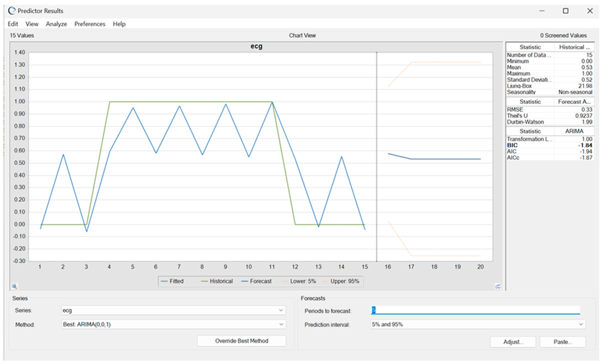Click the Predictor Results app icon
Viewport: 602px width, 364px height.
(12, 11)
